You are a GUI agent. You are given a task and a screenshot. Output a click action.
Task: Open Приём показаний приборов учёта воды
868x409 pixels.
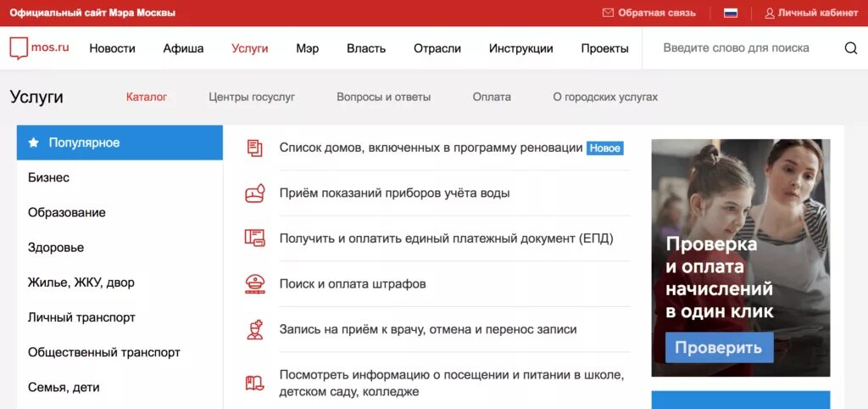(394, 193)
